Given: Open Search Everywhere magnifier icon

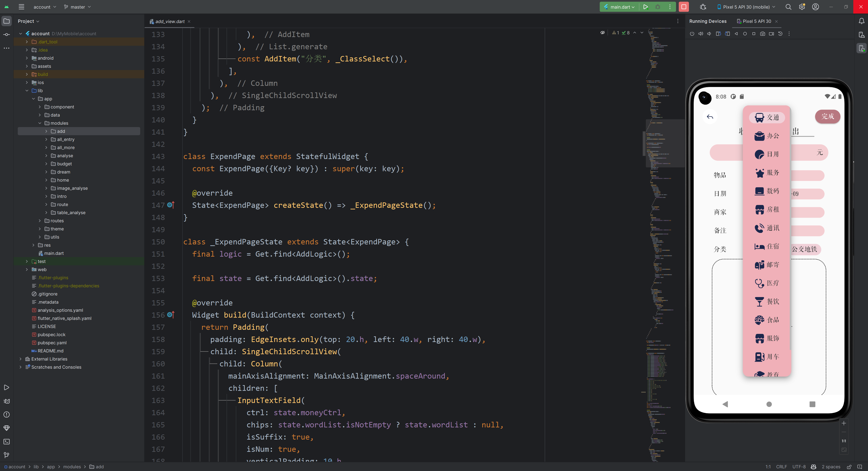Looking at the screenshot, I should (788, 7).
